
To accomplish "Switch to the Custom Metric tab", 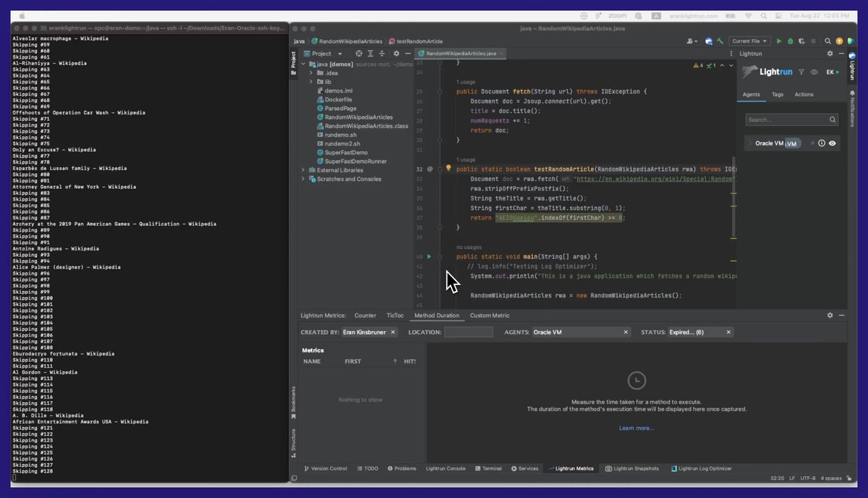I will (x=490, y=316).
